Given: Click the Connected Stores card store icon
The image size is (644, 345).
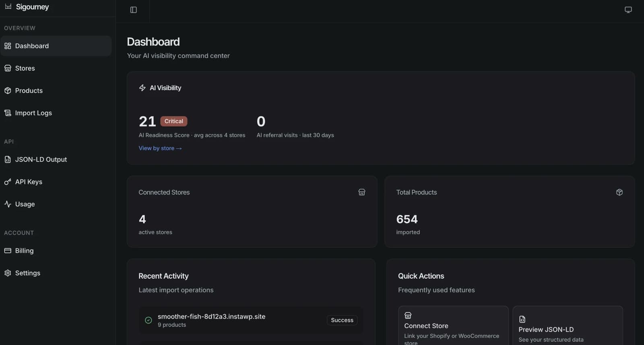Looking at the screenshot, I should click(362, 192).
